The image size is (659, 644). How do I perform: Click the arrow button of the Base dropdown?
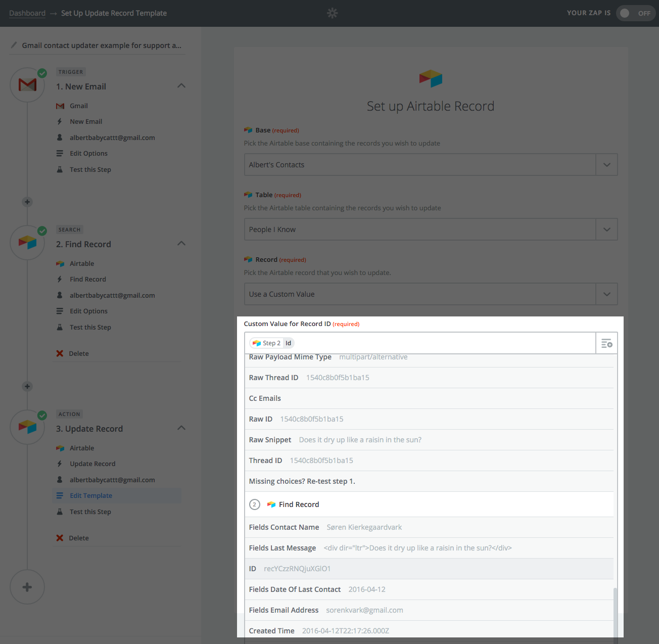pos(606,165)
